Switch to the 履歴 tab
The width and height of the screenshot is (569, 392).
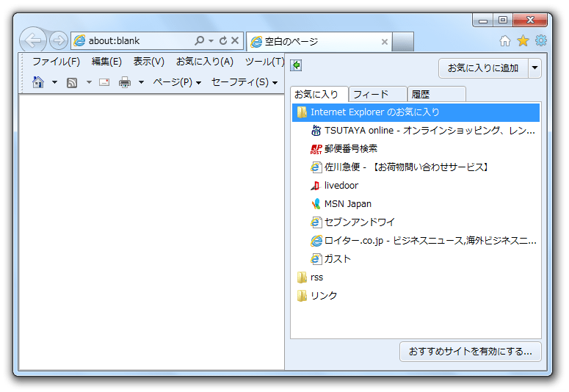click(437, 95)
